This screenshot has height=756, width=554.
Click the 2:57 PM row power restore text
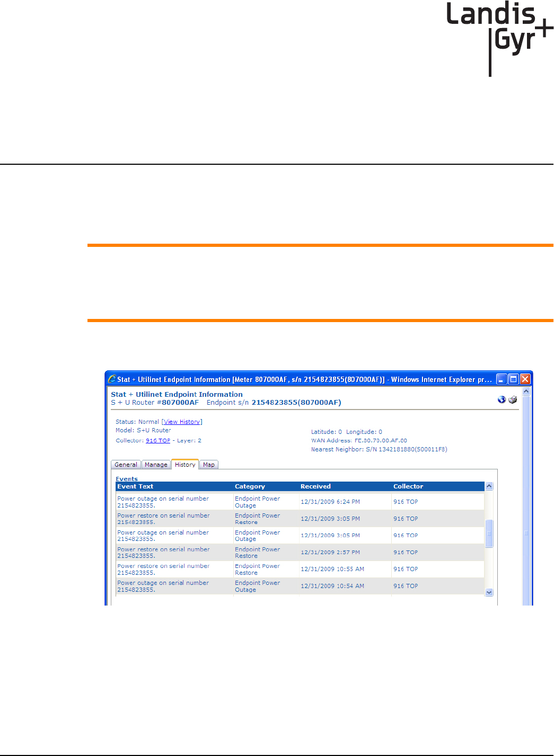(x=163, y=553)
